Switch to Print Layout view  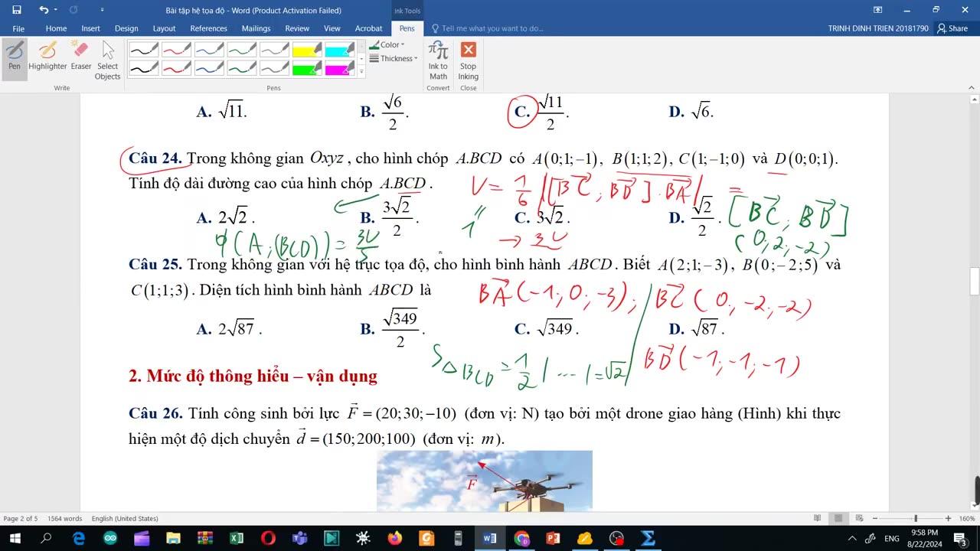click(x=839, y=518)
